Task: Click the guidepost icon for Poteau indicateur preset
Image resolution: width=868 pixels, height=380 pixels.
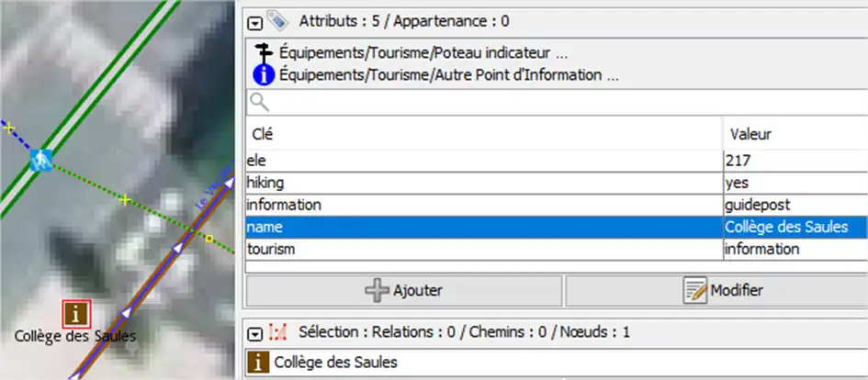Action: click(x=263, y=53)
